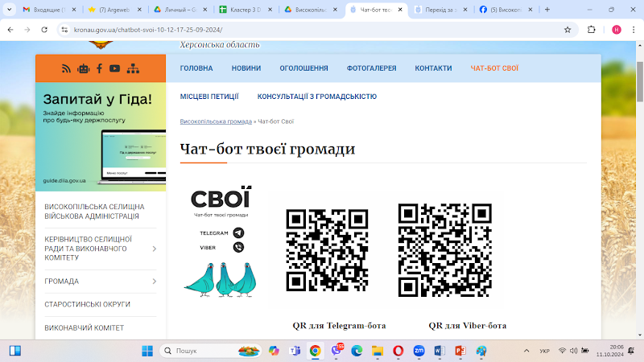Open the НОВИНИ menu item

[x=246, y=68]
